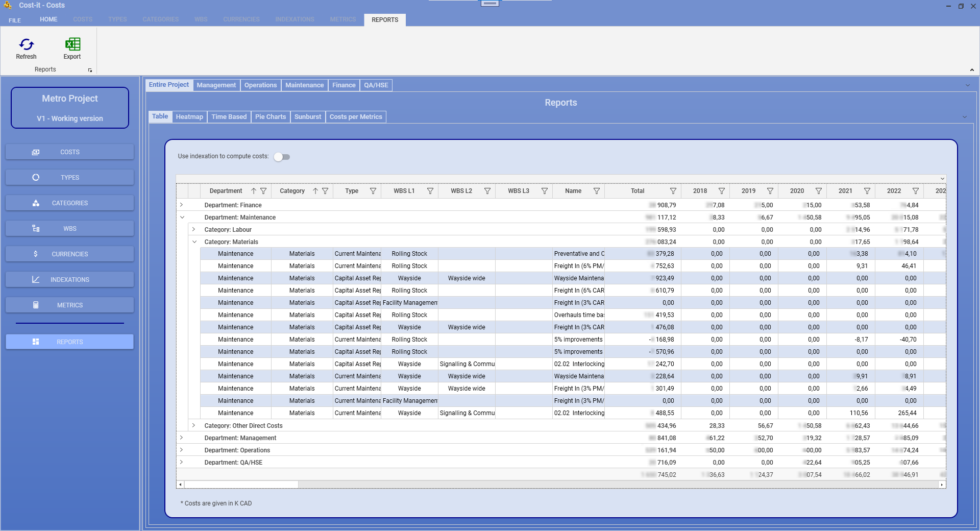
Task: Filter the WBS L1 column
Action: (430, 191)
